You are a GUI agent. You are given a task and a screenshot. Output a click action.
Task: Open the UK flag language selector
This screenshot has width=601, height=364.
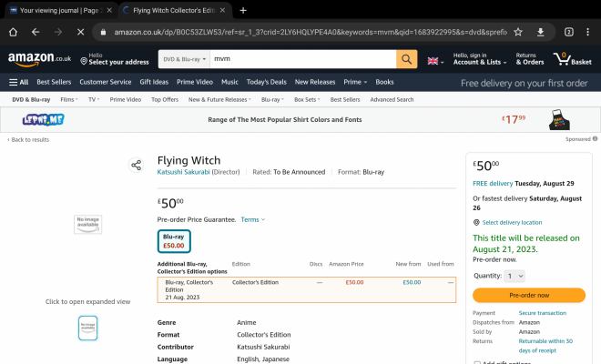coord(434,60)
